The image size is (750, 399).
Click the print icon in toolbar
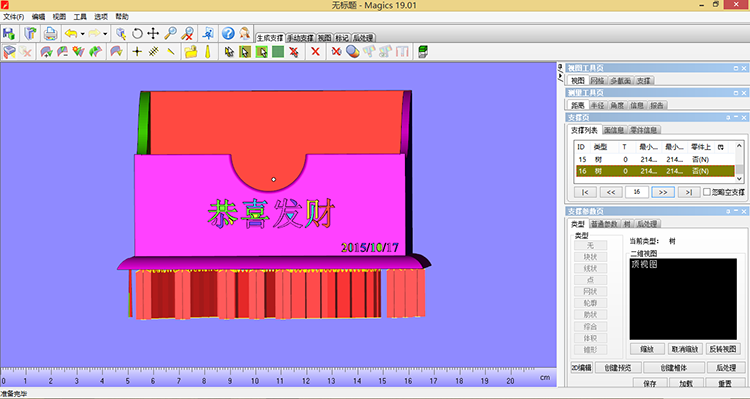point(50,33)
